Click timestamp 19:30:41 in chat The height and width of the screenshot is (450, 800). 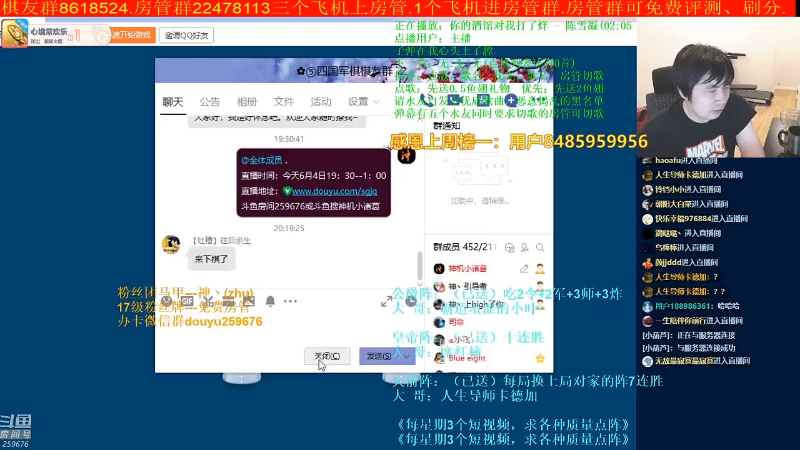(289, 139)
